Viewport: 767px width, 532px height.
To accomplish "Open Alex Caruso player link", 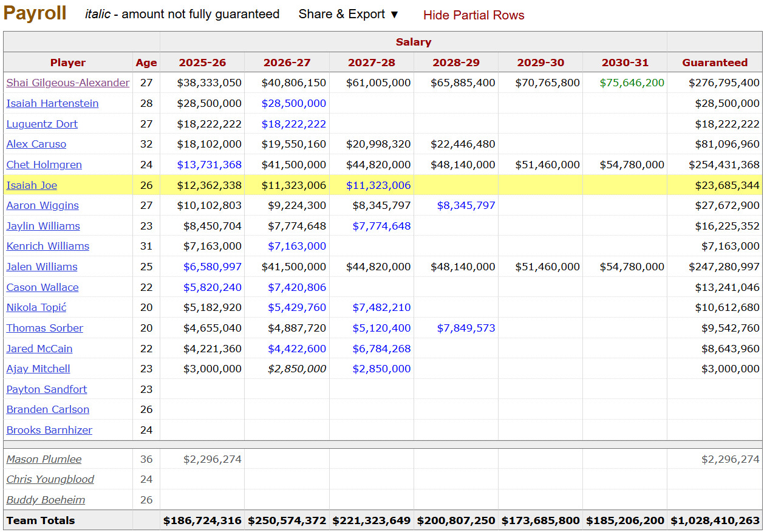I will (x=36, y=144).
